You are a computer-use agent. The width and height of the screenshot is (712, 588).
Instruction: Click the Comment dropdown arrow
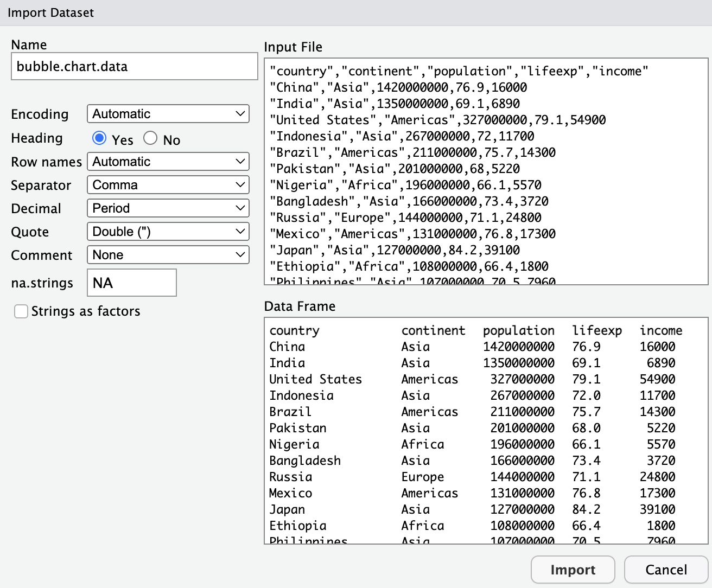(x=240, y=254)
